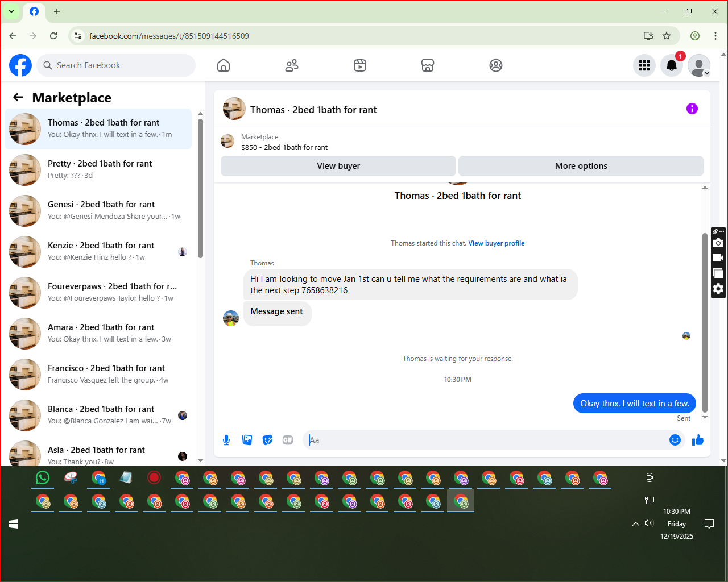Record a voice clip with microphone
728x582 pixels.
point(226,440)
